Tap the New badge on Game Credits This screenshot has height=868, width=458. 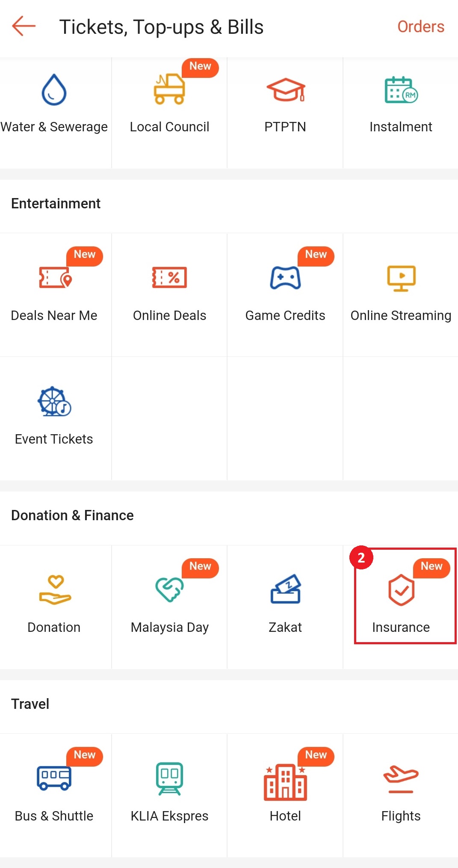316,255
